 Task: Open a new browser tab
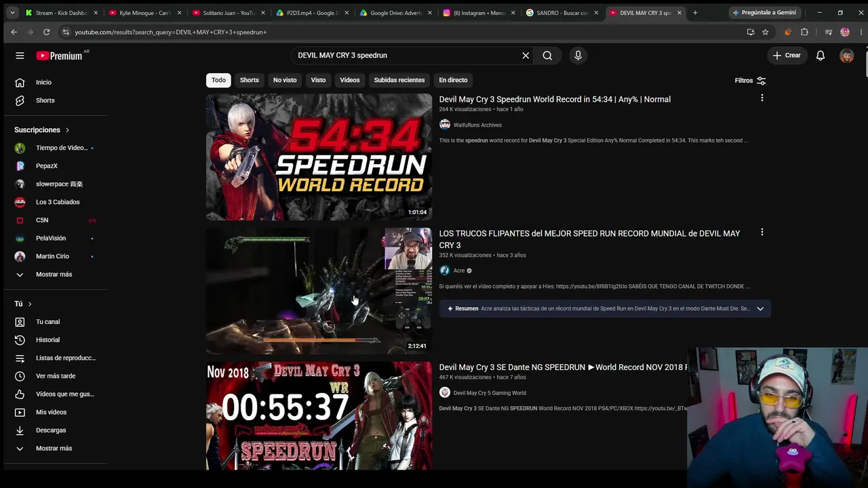[695, 13]
